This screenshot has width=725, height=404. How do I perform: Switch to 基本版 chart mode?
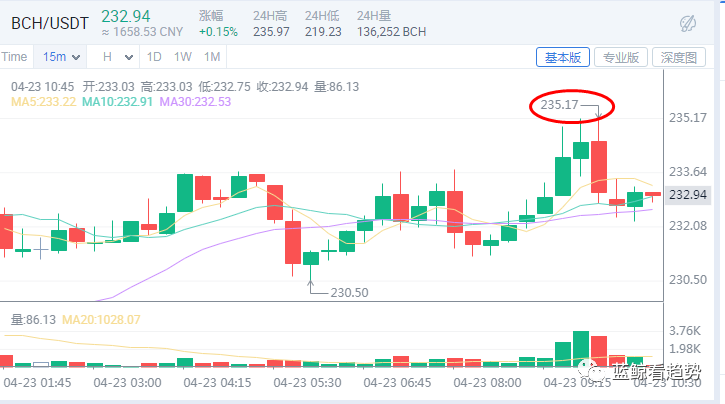pyautogui.click(x=563, y=57)
